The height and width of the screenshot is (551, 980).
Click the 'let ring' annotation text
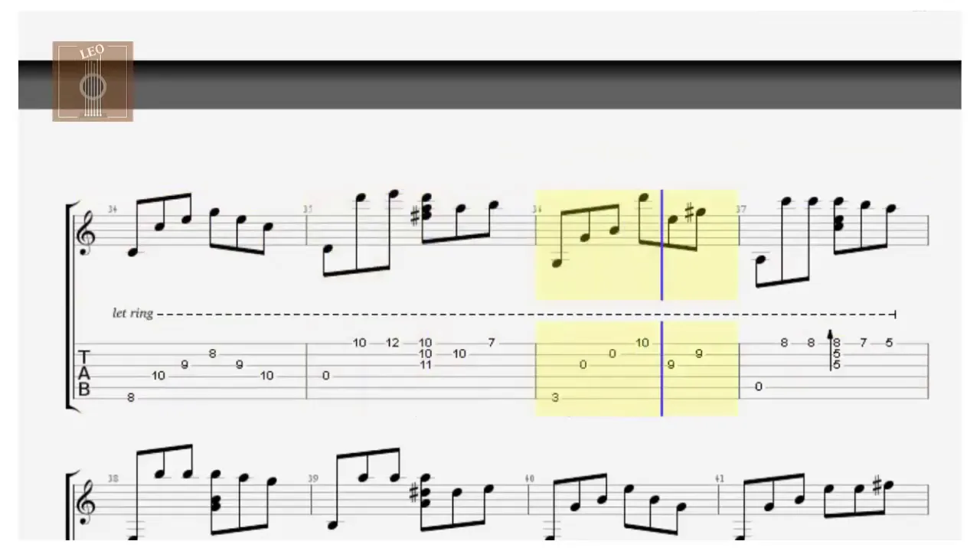coord(132,313)
